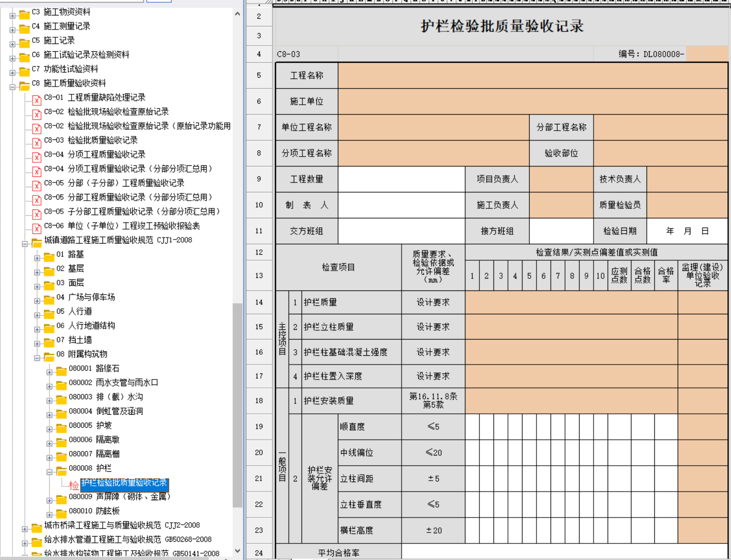This screenshot has width=731, height=560.
Task: Click the 技术负责人 input cell
Action: point(687,179)
